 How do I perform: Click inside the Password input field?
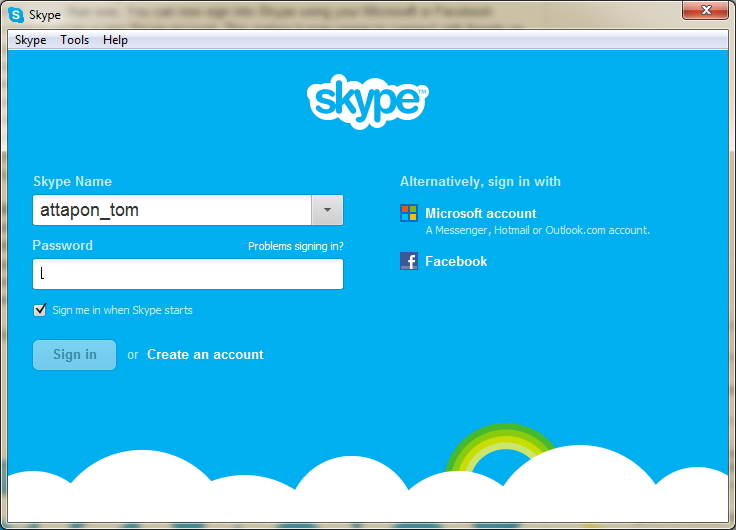pyautogui.click(x=188, y=274)
